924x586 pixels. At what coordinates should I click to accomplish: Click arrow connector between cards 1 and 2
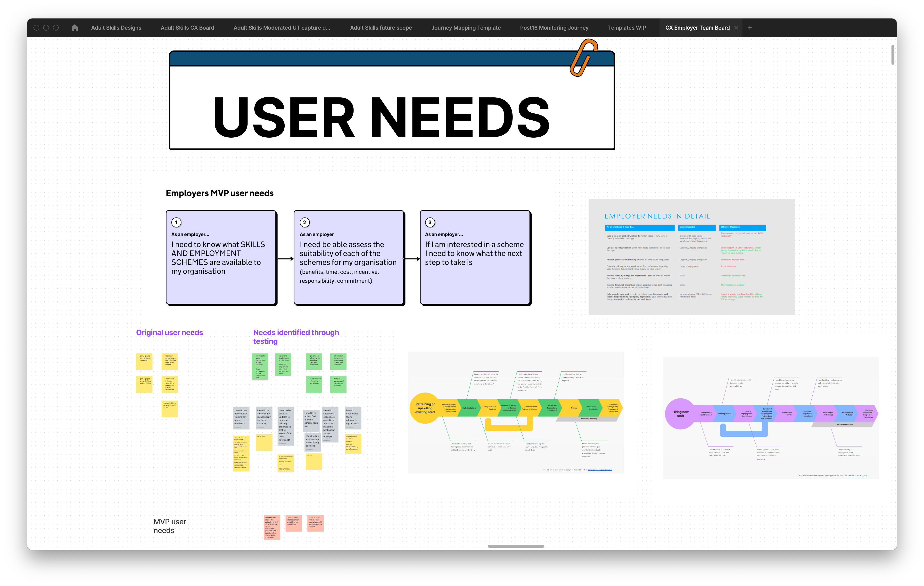[285, 259]
